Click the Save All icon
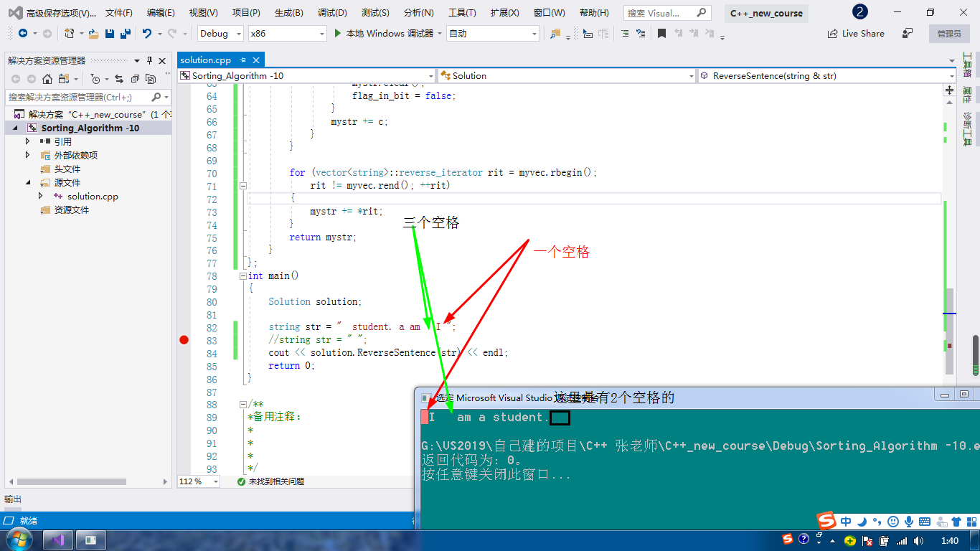The image size is (980, 551). coord(126,34)
